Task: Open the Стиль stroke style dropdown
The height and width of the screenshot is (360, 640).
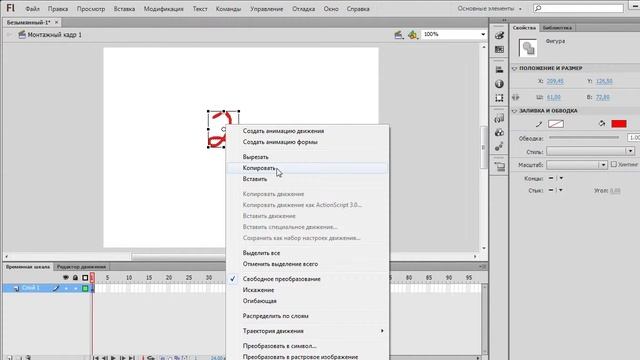Action: 591,151
